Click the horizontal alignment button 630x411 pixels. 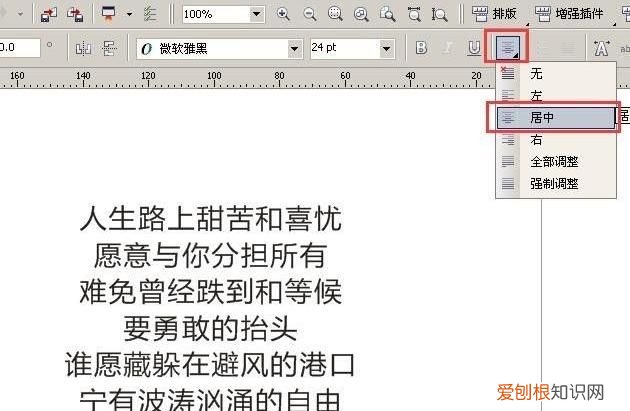[x=507, y=47]
